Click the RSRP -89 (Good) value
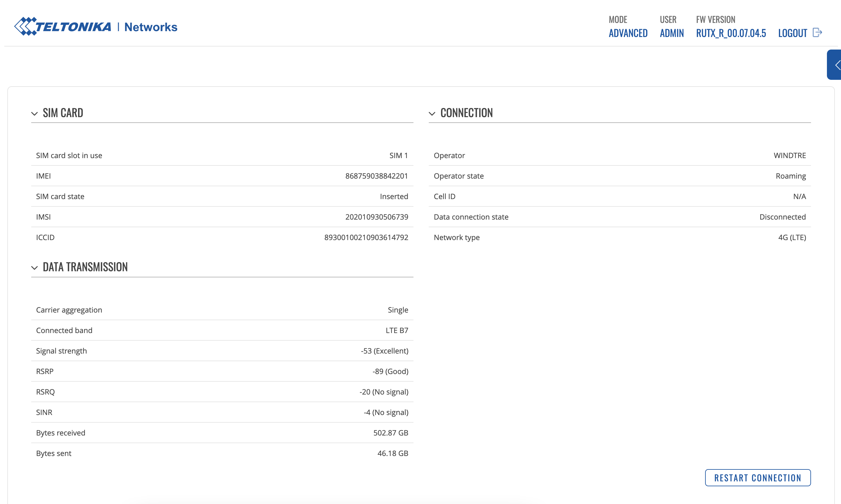The image size is (841, 504). pos(391,371)
